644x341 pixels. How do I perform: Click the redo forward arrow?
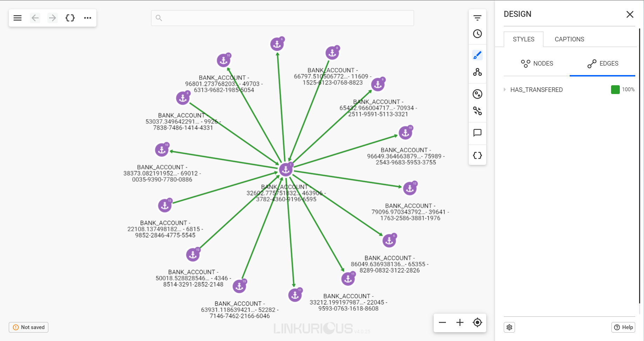[53, 18]
